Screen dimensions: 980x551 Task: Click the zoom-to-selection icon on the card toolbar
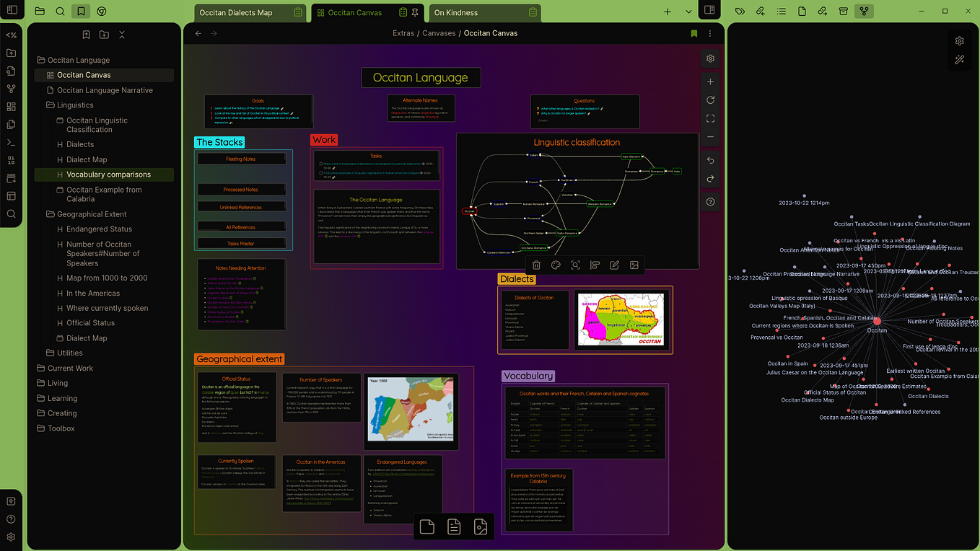[x=575, y=265]
